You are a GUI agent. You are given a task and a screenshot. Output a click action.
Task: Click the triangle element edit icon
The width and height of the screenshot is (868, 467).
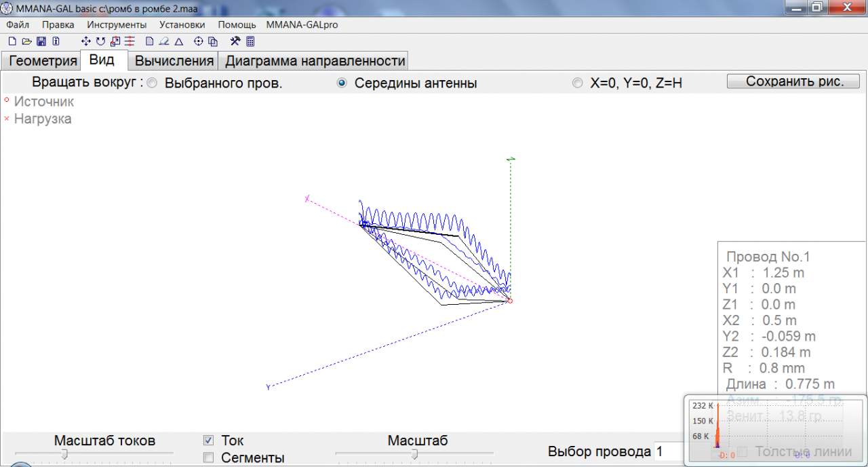pyautogui.click(x=179, y=41)
